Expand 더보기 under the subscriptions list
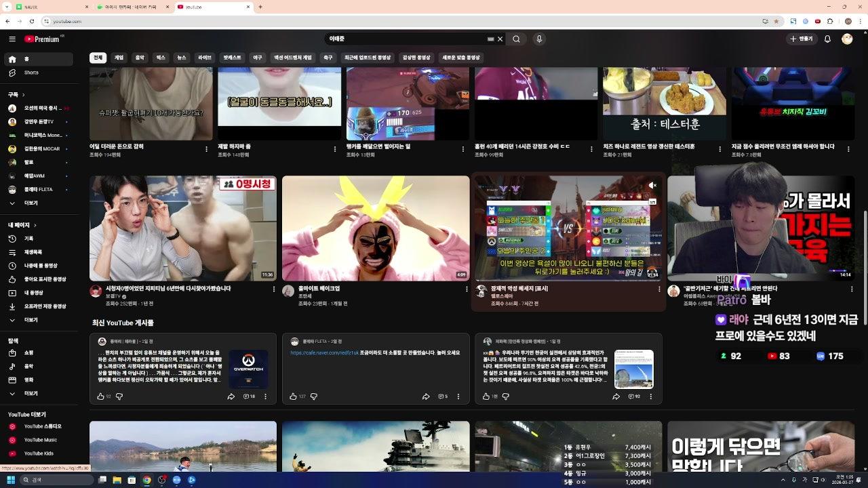The image size is (868, 488). [x=31, y=202]
